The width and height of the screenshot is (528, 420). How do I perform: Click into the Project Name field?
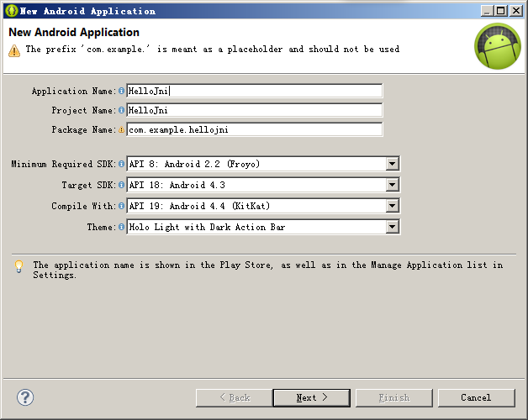pos(254,110)
